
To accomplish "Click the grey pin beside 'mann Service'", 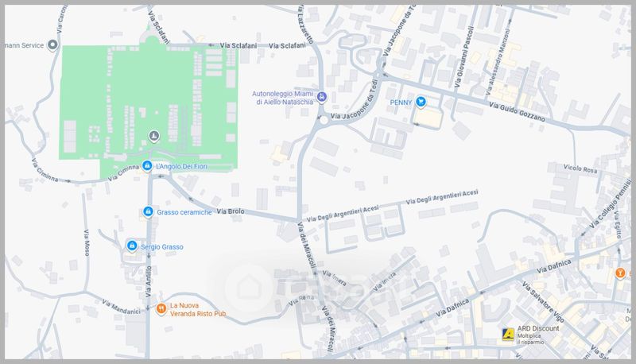I will click(x=53, y=45).
